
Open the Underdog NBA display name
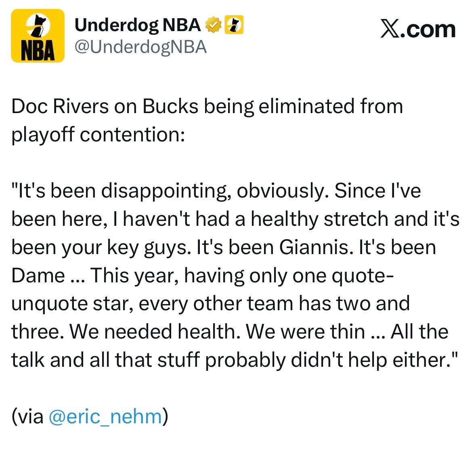138,25
